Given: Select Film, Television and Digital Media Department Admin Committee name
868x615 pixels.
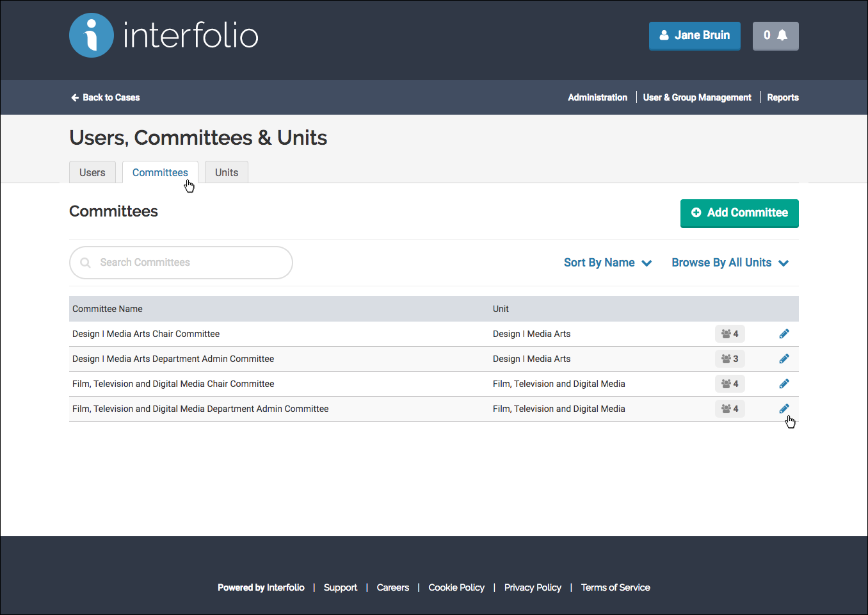Looking at the screenshot, I should point(200,409).
